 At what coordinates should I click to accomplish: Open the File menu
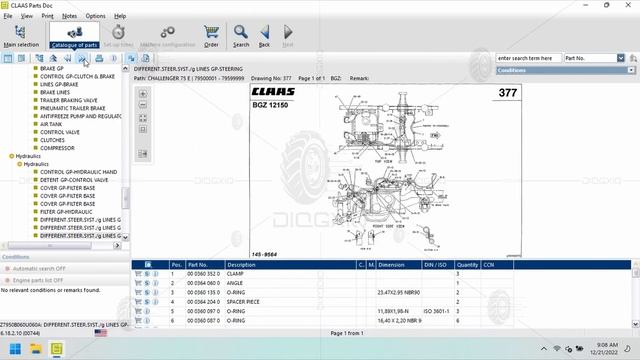point(8,16)
